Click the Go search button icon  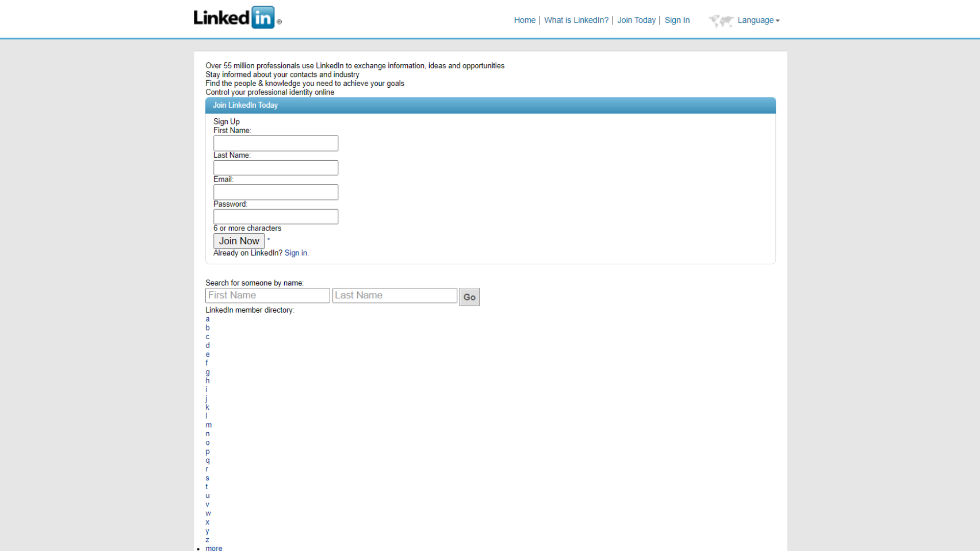469,297
